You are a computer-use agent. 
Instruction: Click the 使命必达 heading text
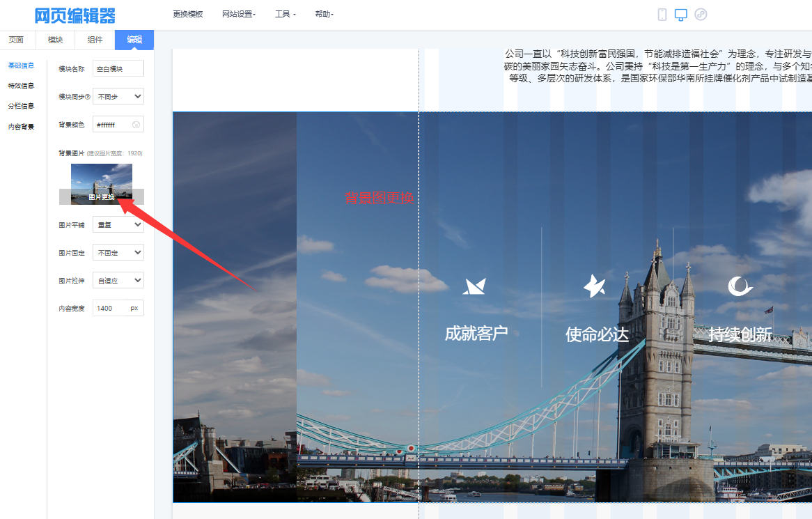click(x=597, y=334)
